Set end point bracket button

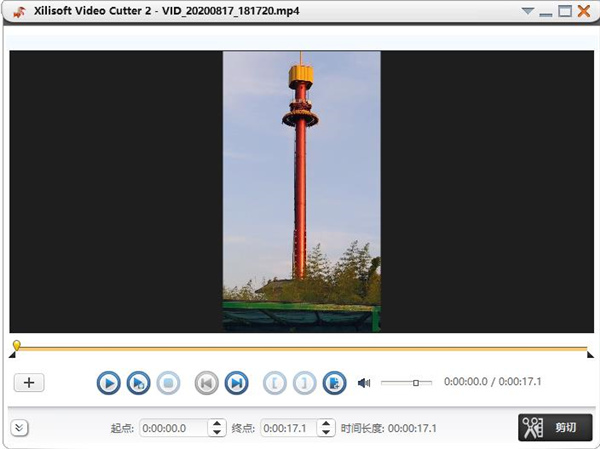coord(305,383)
